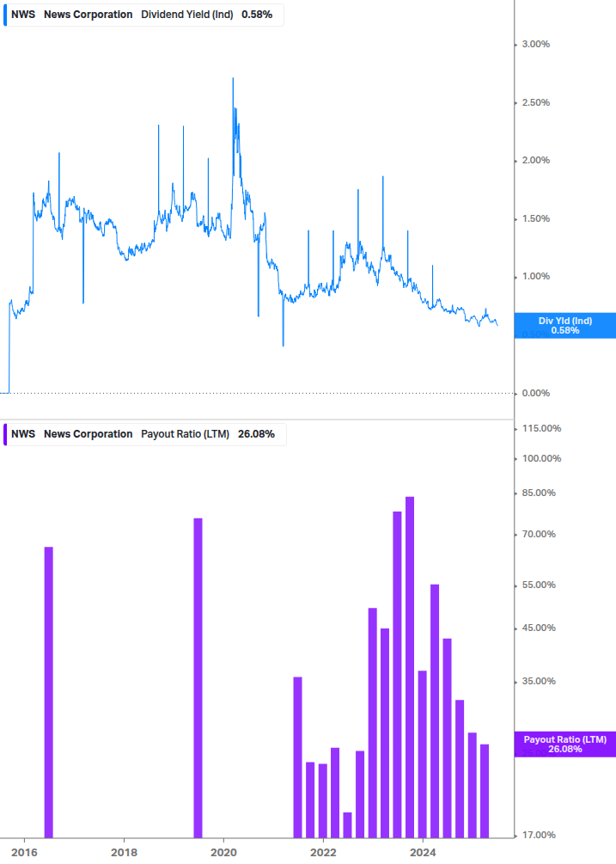The height and width of the screenshot is (864, 616).
Task: Click the Dividend Yield (Ind) legend label
Action: click(x=187, y=15)
